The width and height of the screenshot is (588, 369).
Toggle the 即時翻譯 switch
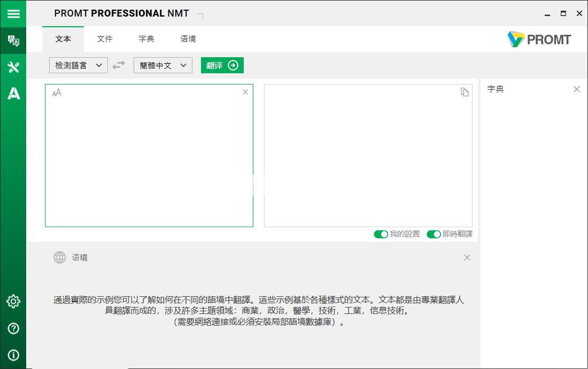pyautogui.click(x=434, y=234)
